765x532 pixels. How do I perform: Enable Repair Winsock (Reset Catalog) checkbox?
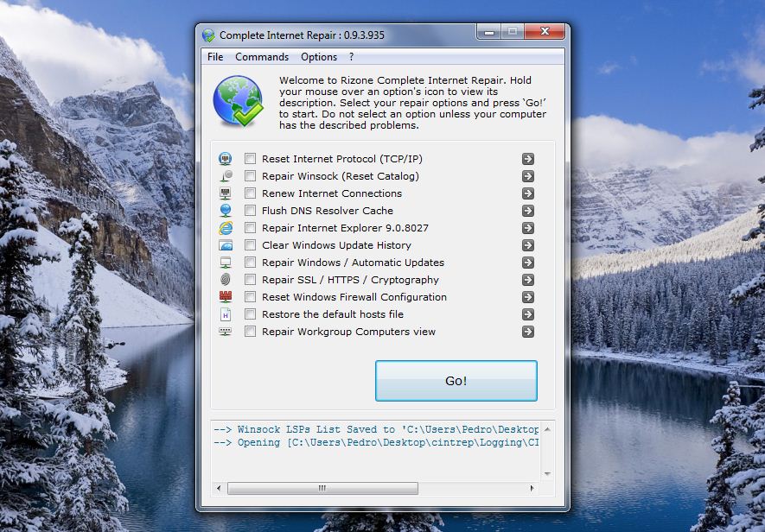(251, 176)
